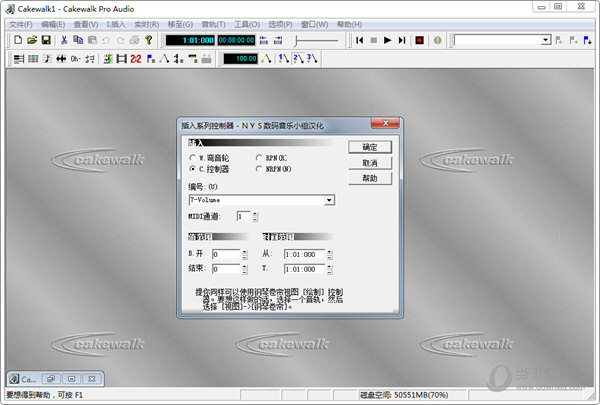The height and width of the screenshot is (405, 600).
Task: Open the 工具(O) menu
Action: (x=247, y=24)
